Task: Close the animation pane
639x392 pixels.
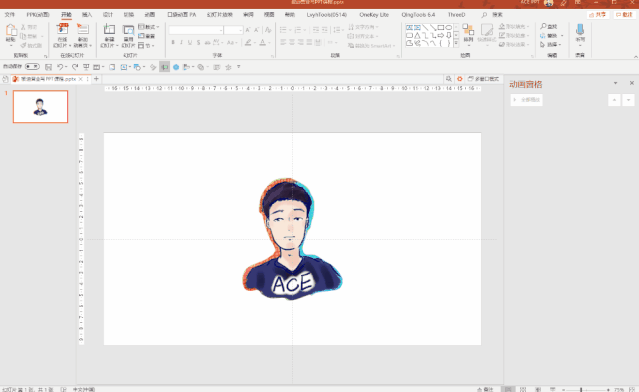Action: click(x=632, y=83)
